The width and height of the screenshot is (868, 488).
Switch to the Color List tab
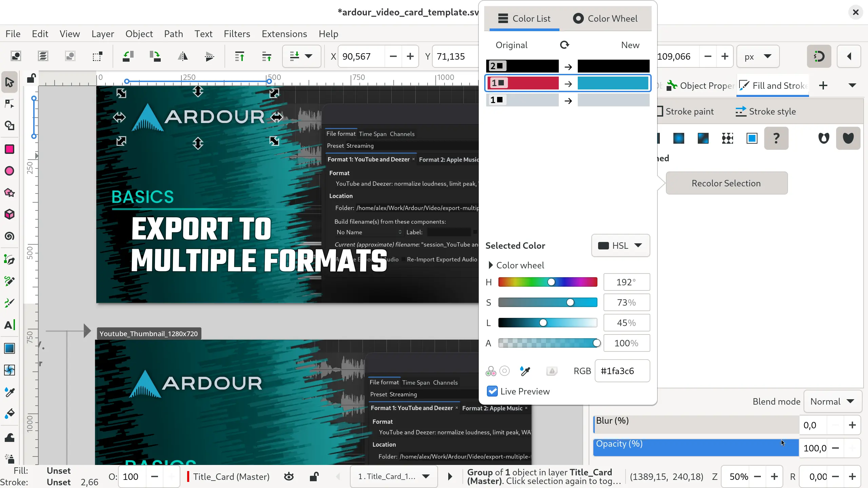tap(524, 19)
